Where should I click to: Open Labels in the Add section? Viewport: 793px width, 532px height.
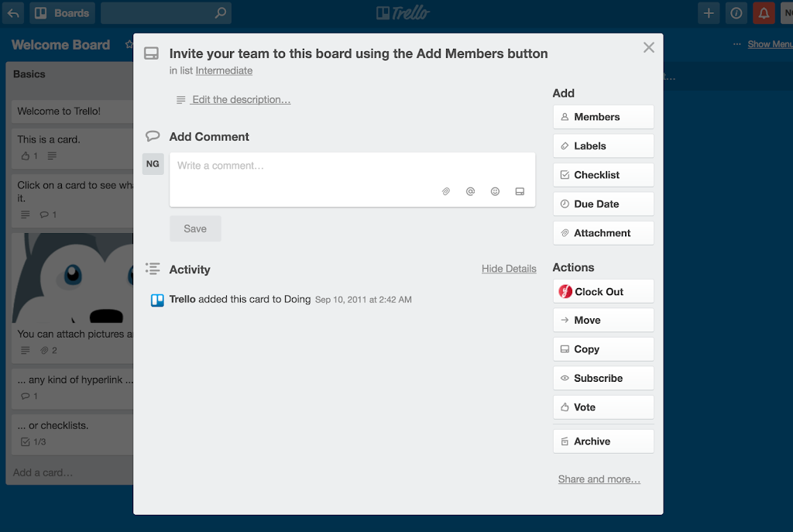(603, 146)
